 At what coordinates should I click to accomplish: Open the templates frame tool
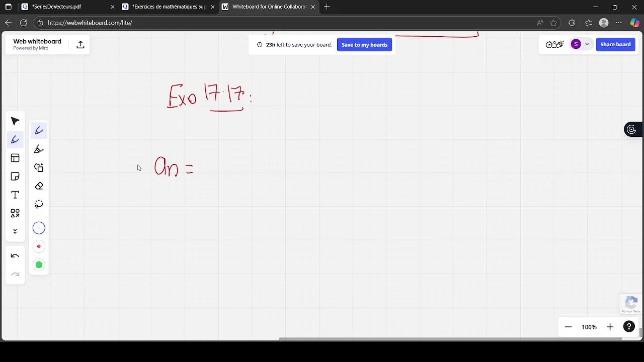click(15, 158)
